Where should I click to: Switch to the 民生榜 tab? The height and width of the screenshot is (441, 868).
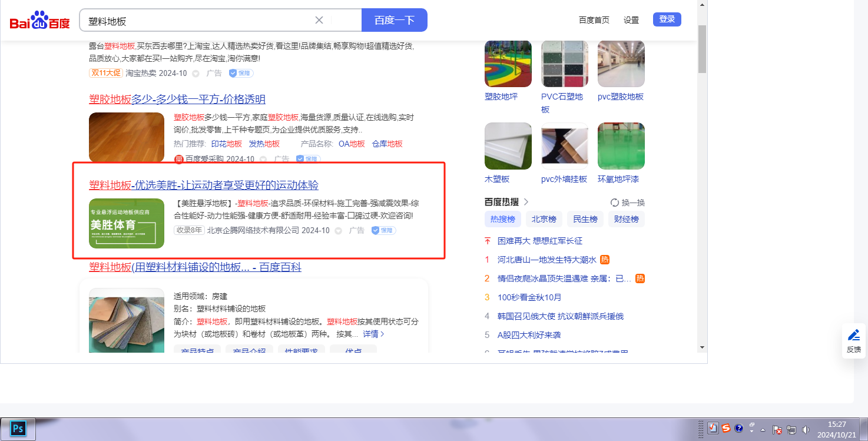pos(585,220)
